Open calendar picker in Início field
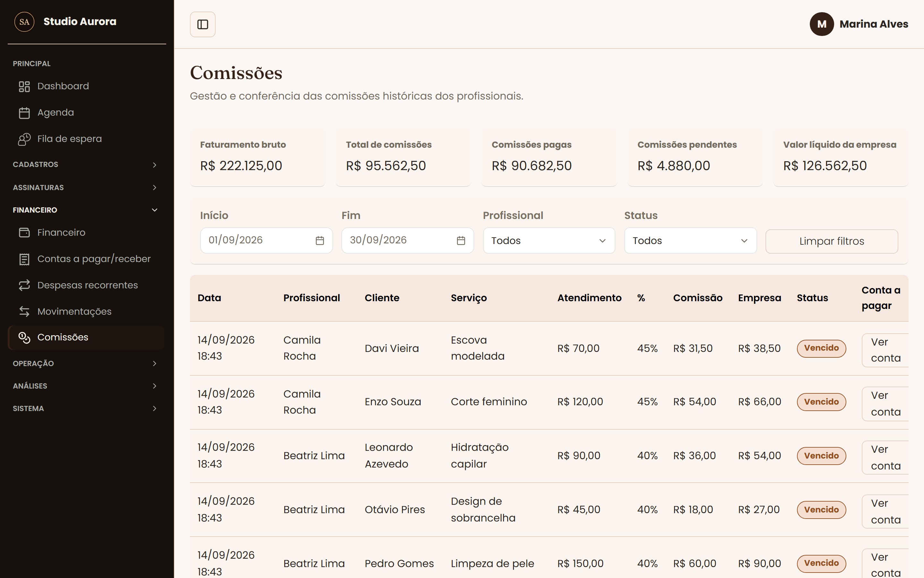 tap(320, 241)
